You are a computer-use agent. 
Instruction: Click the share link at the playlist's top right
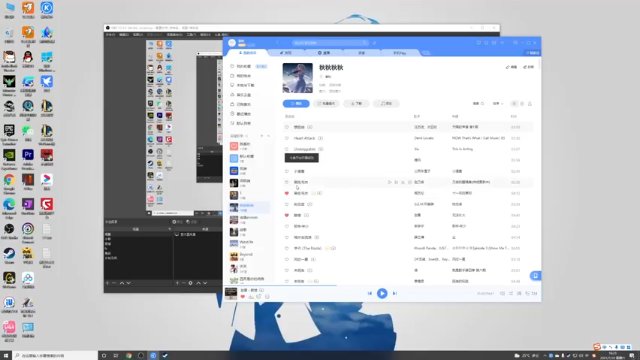[528, 67]
